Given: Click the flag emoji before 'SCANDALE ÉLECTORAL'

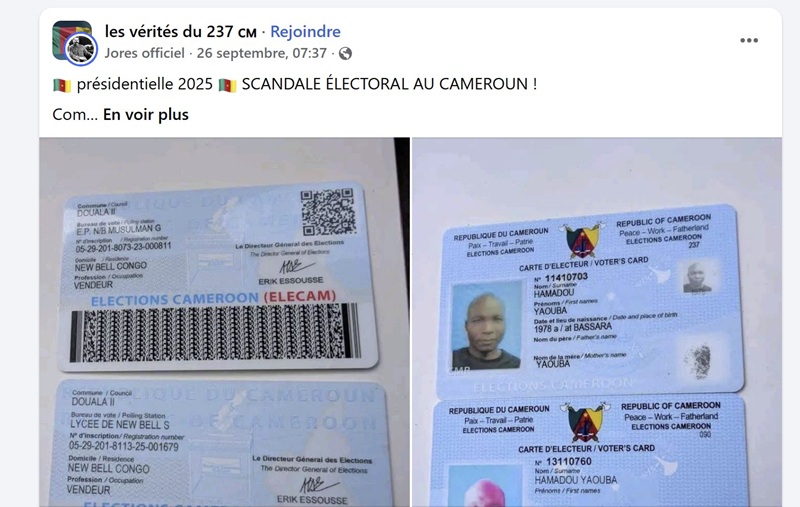Looking at the screenshot, I should [228, 85].
